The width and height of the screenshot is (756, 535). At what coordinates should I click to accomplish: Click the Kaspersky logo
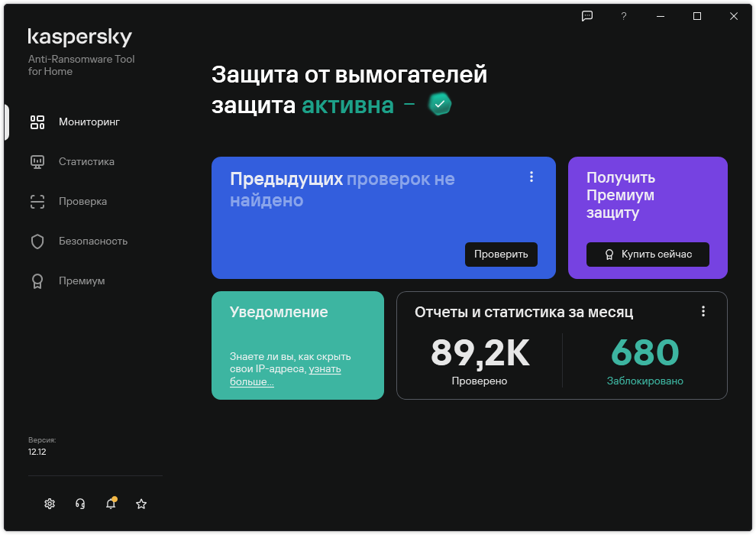80,37
